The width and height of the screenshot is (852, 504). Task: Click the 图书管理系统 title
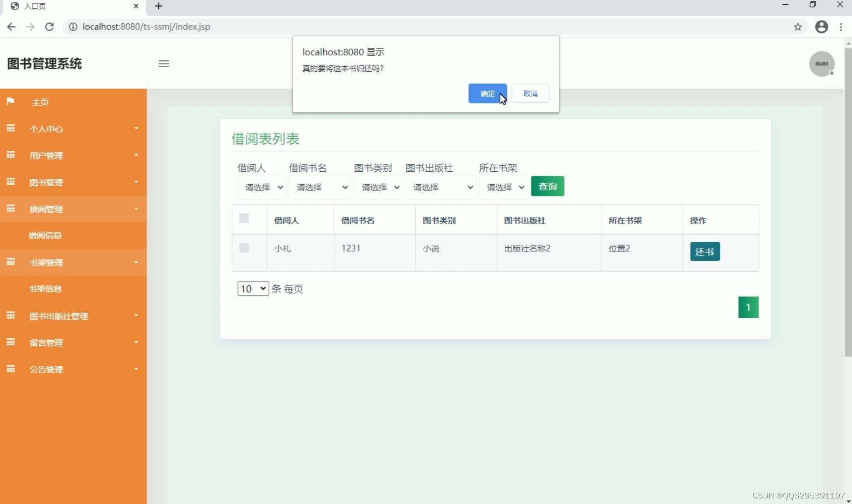[44, 63]
